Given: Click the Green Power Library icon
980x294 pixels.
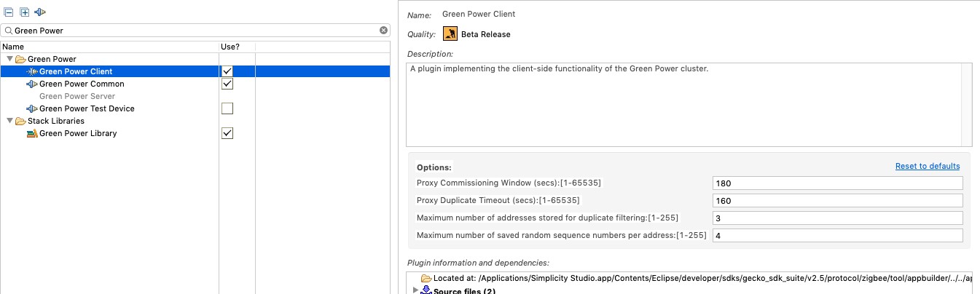Looking at the screenshot, I should tap(32, 133).
